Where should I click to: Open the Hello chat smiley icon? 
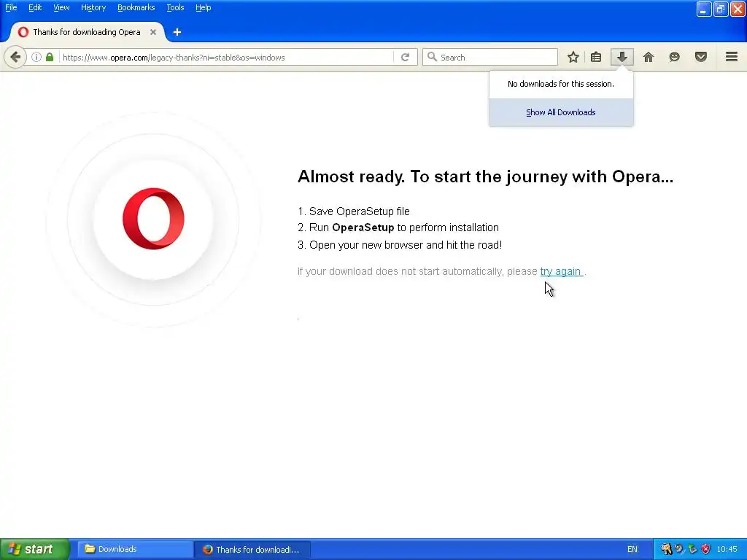tap(675, 57)
